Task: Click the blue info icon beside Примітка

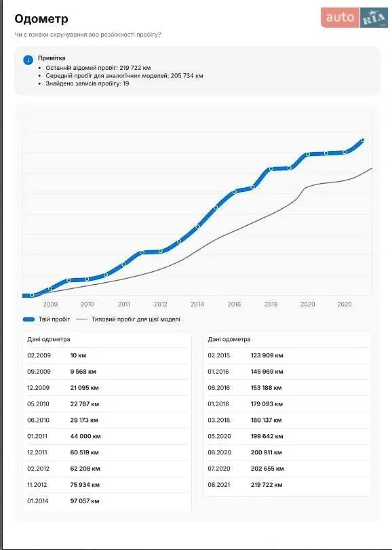Action: (28, 60)
